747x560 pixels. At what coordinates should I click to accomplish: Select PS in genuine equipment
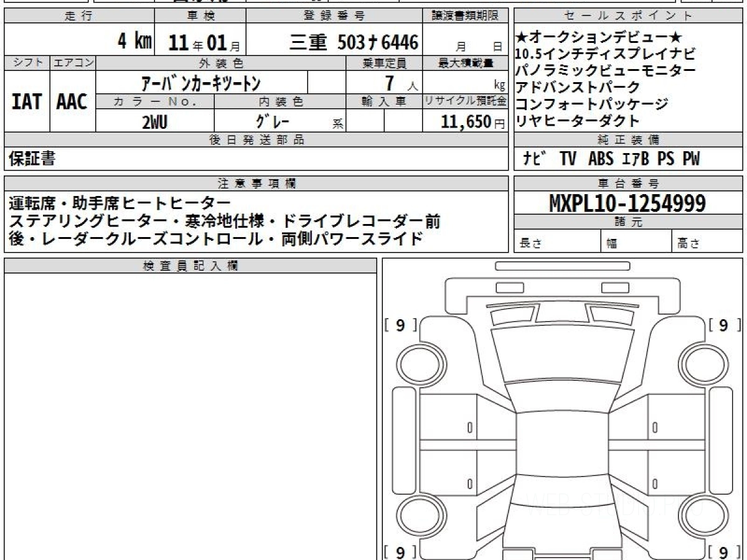coord(665,159)
